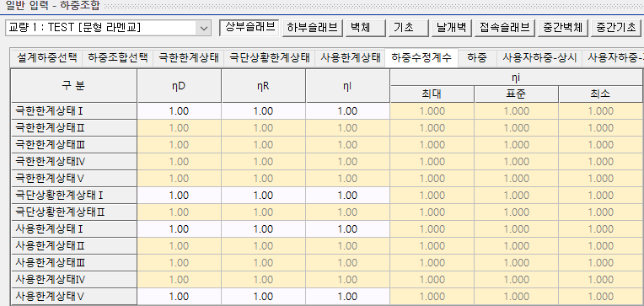This screenshot has width=644, height=306.
Task: Click the 구 분 column header
Action: pos(74,86)
